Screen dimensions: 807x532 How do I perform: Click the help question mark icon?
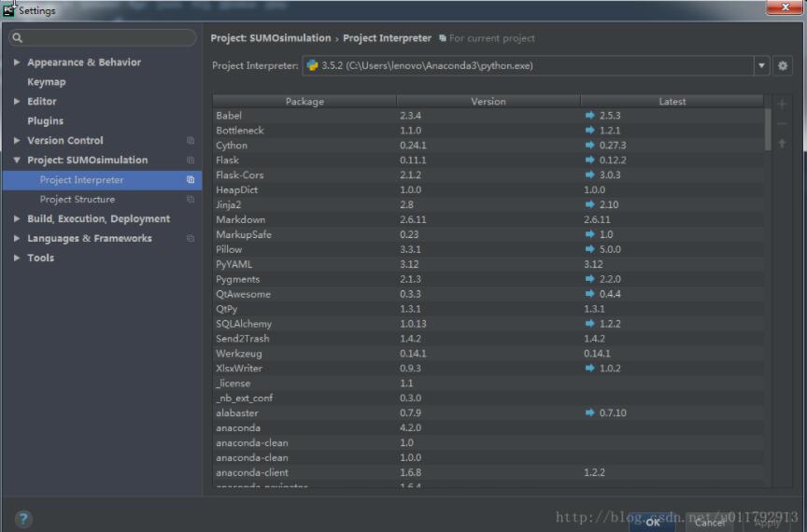point(23,518)
